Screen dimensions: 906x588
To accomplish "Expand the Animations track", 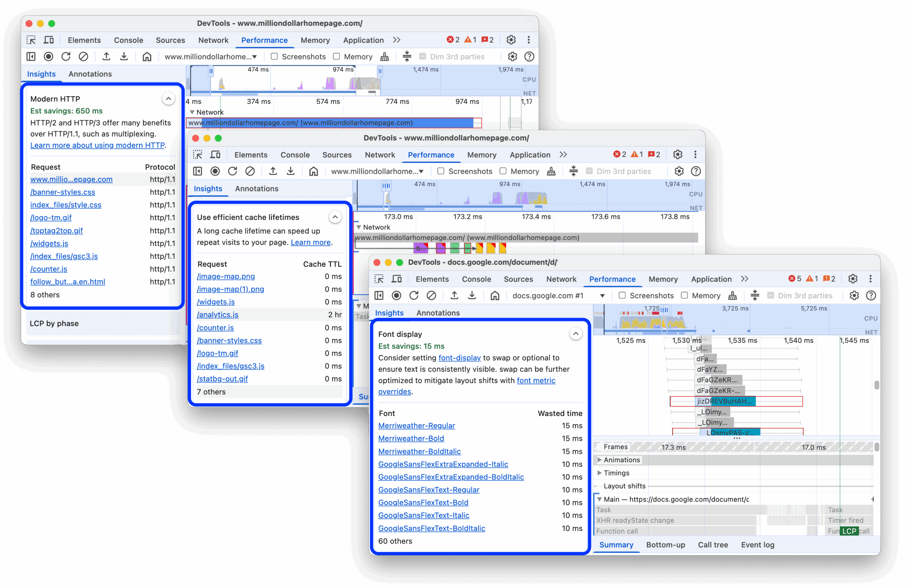I will pos(600,460).
